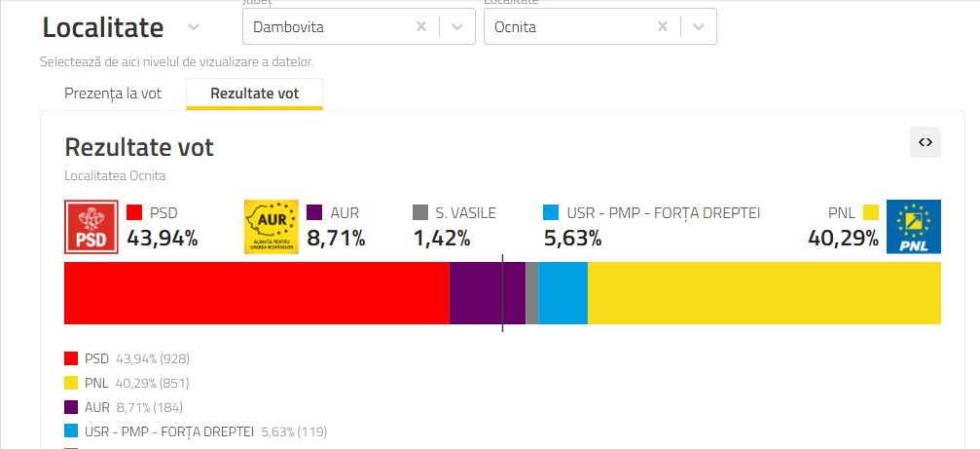Clear the Dambovita county selection
The image size is (980, 449).
[x=421, y=27]
